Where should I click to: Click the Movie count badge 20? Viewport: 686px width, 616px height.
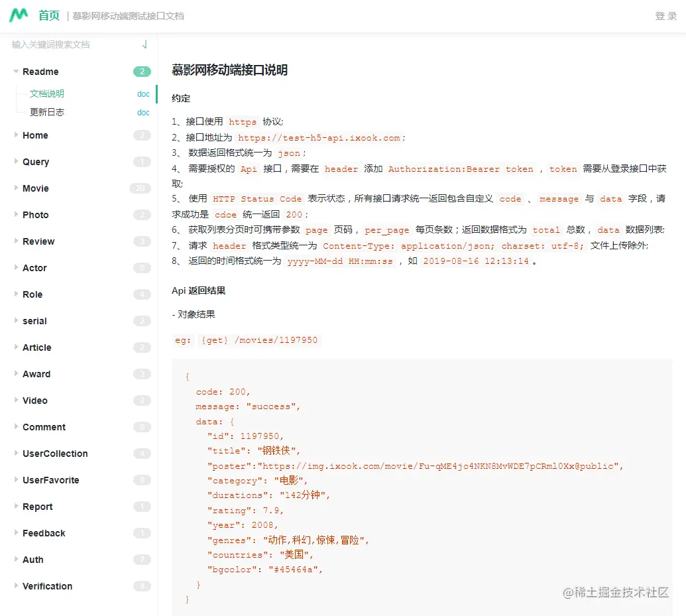pyautogui.click(x=140, y=188)
